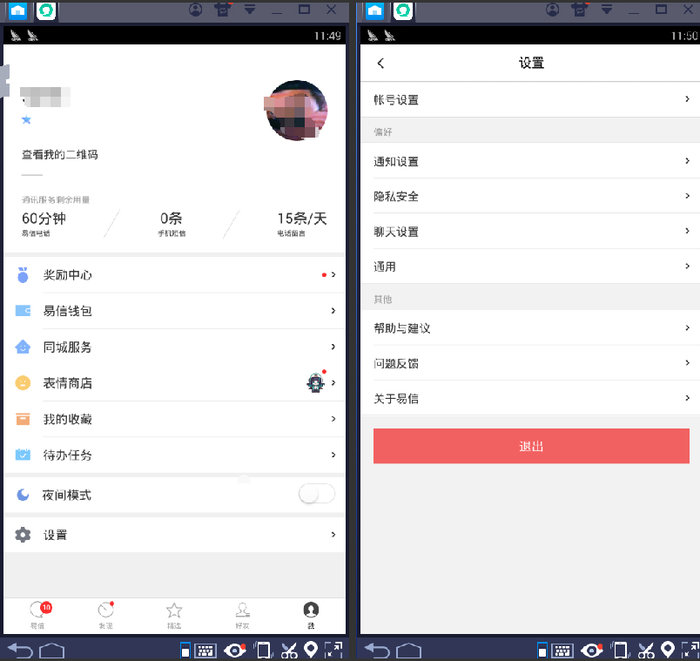Click scissors icon in right emulator toolbar

(x=646, y=650)
